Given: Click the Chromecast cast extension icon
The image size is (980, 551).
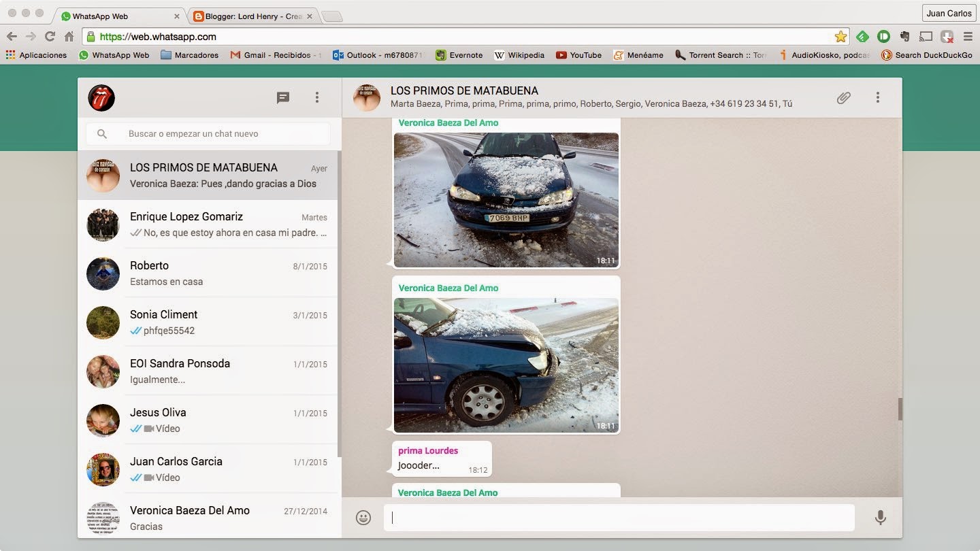Looking at the screenshot, I should [x=926, y=37].
